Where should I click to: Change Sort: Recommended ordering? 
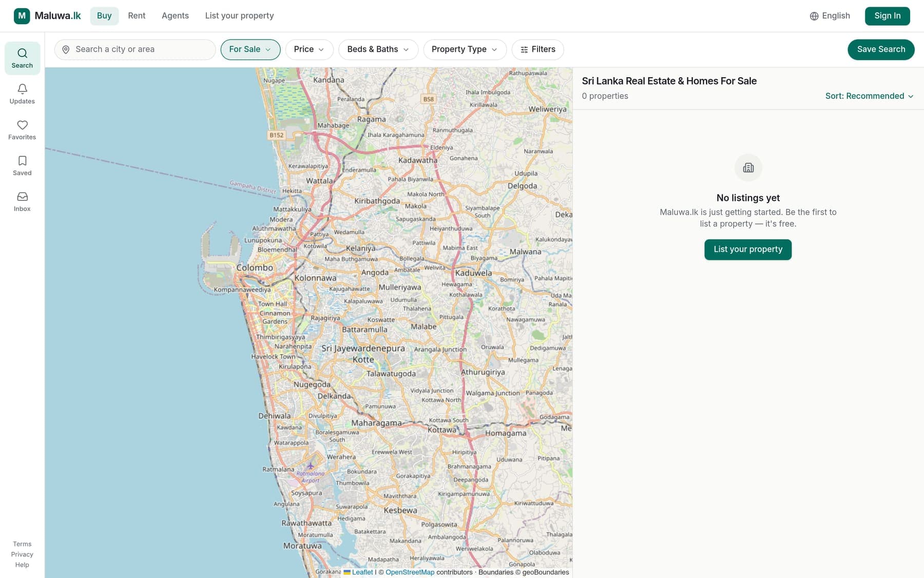(x=869, y=96)
